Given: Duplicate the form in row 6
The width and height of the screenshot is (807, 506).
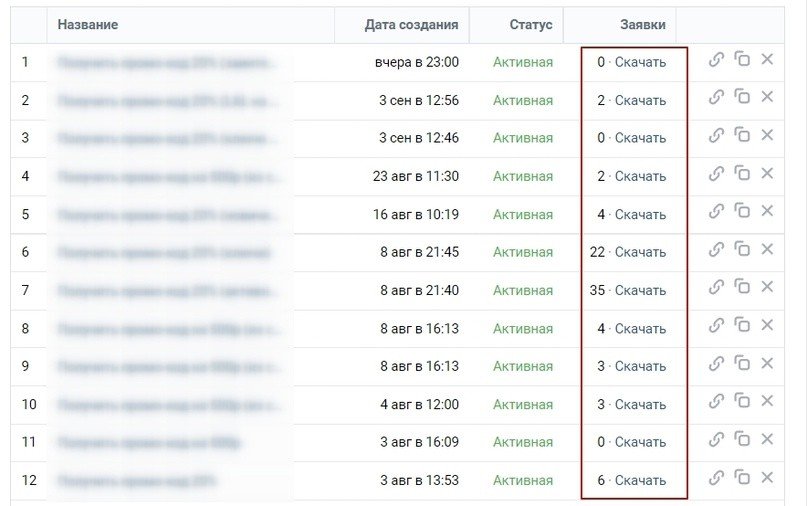Looking at the screenshot, I should click(x=742, y=250).
